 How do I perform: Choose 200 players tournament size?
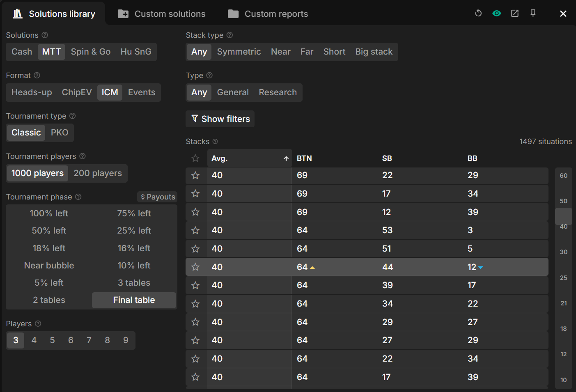(x=98, y=173)
